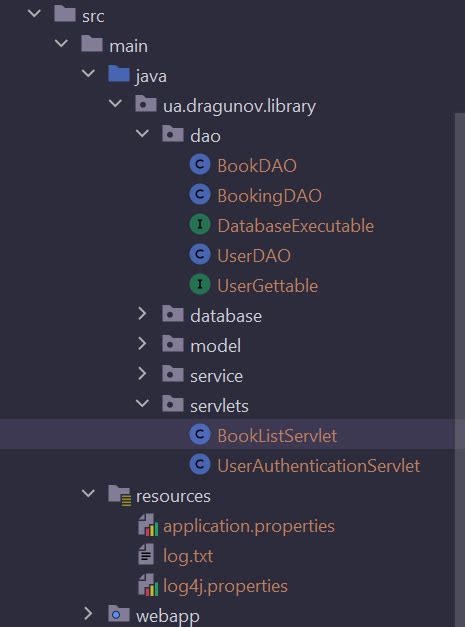Screen dimensions: 465x627
Task: Click the DatabaseExecutable interface icon
Action: click(200, 224)
